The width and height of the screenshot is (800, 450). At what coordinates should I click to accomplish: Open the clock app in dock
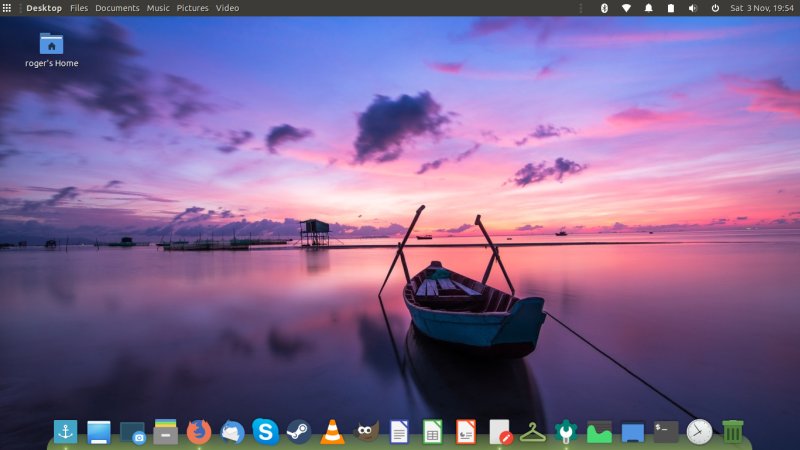[x=699, y=432]
